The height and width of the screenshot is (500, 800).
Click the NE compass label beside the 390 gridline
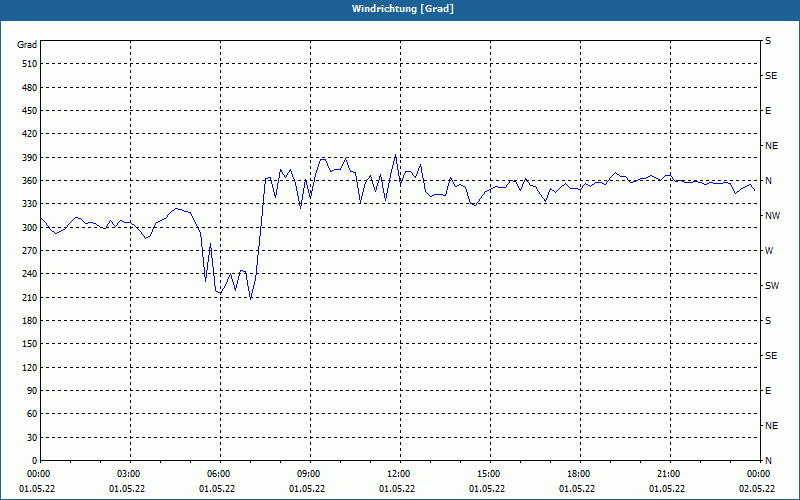771,146
